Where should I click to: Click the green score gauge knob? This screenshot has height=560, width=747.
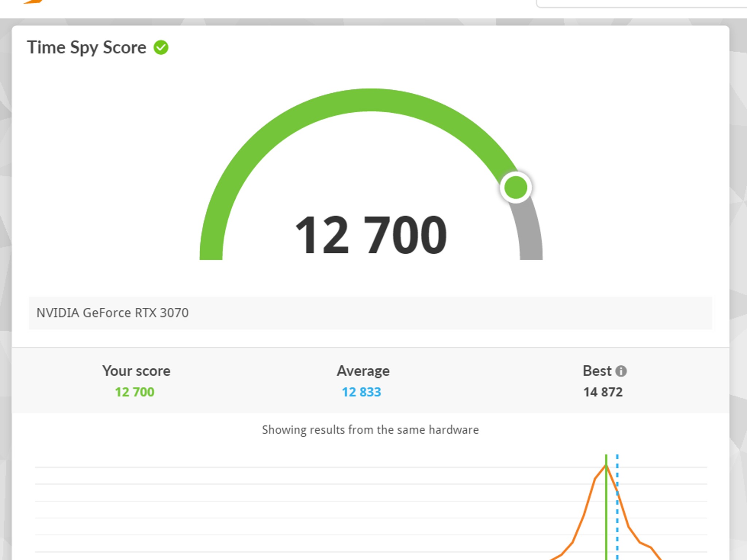click(x=516, y=187)
